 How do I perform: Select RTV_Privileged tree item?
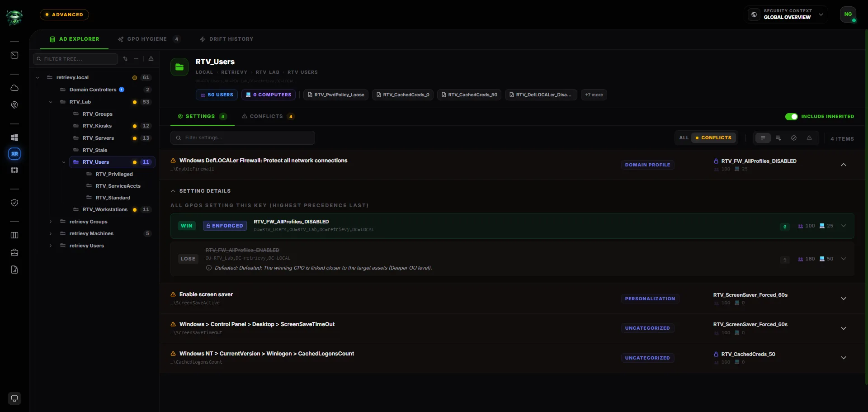[x=114, y=174]
